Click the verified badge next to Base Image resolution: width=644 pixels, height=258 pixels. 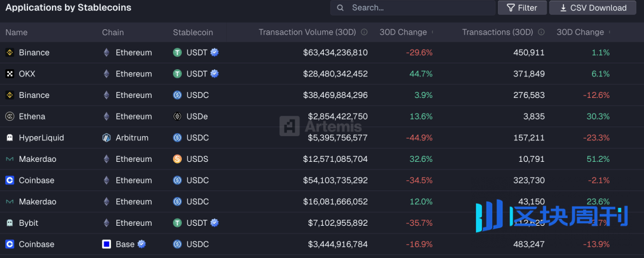(142, 244)
